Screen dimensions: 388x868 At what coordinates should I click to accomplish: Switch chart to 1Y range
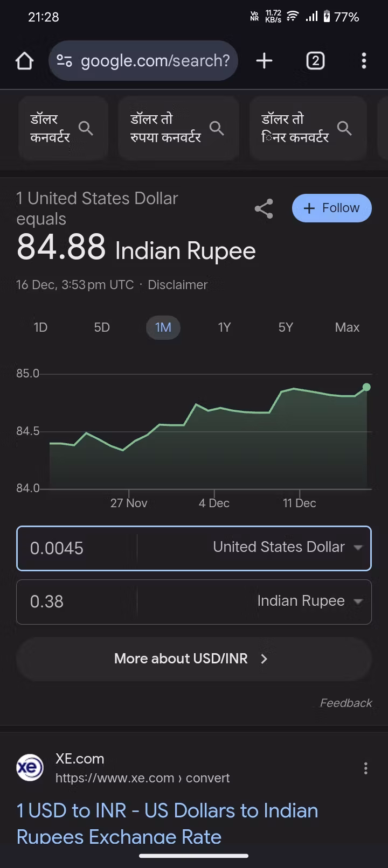point(224,327)
